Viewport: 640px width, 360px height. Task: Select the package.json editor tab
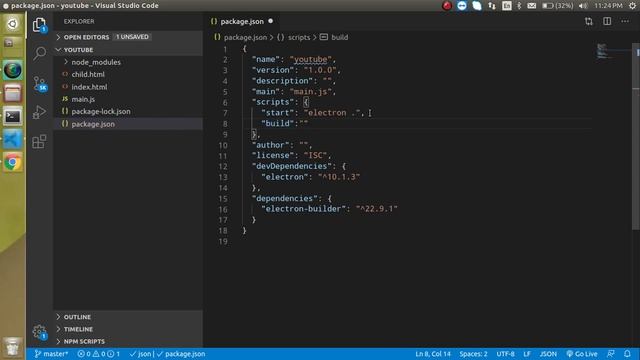click(242, 21)
